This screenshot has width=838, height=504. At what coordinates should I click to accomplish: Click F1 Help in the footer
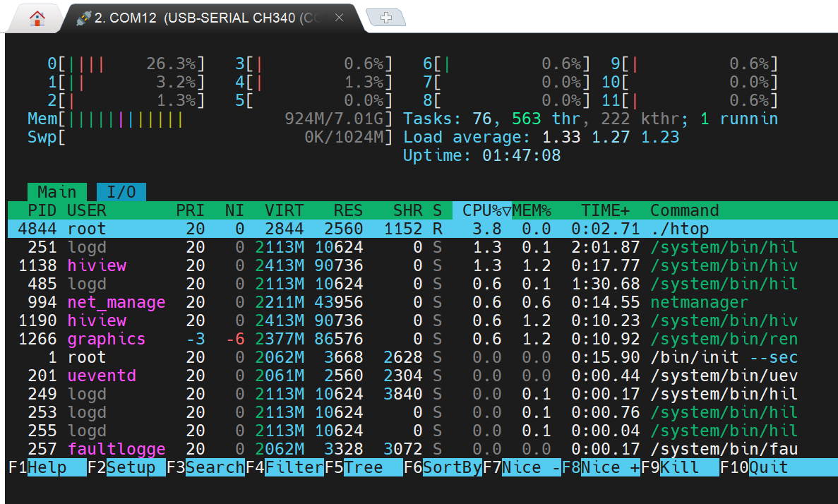pyautogui.click(x=47, y=467)
